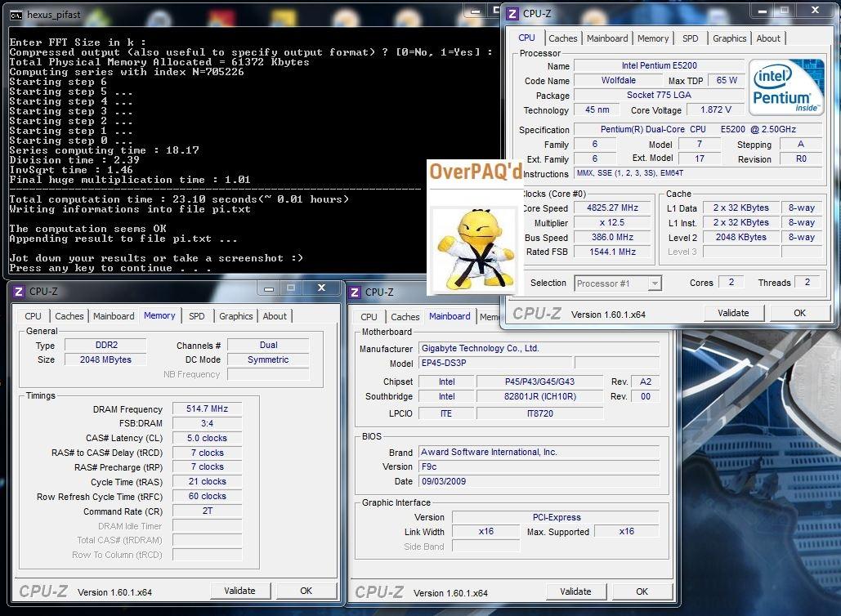Click the memory Size value 2048 MBytes

(106, 359)
